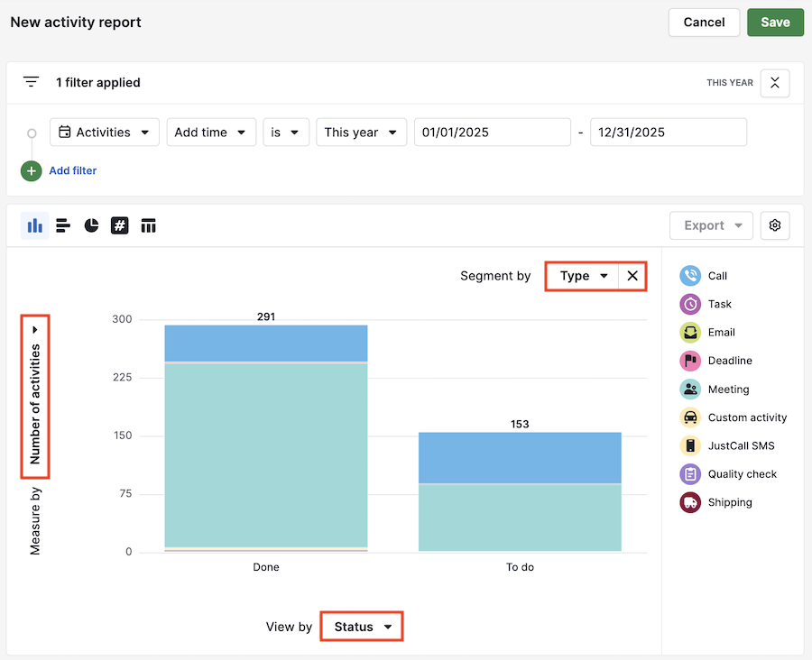Viewport: 812px width, 660px height.
Task: Expand the View by Status dropdown
Action: pyautogui.click(x=363, y=627)
